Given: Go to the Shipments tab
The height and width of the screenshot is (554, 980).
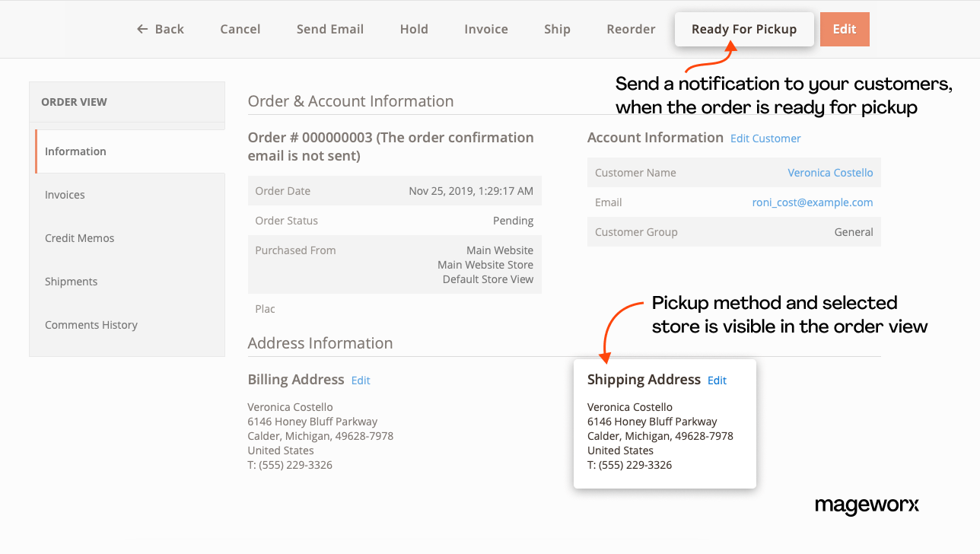Looking at the screenshot, I should tap(71, 282).
